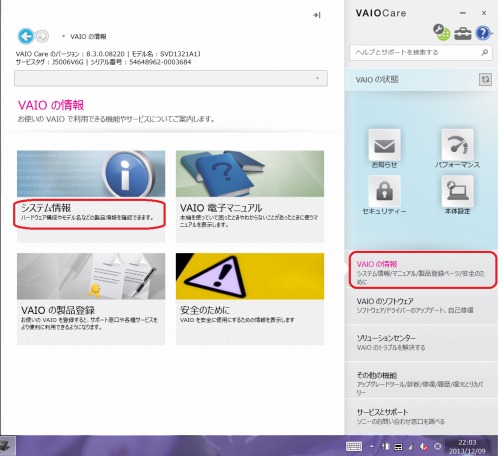Click the VAIO 電子マニュアル title

(221, 208)
